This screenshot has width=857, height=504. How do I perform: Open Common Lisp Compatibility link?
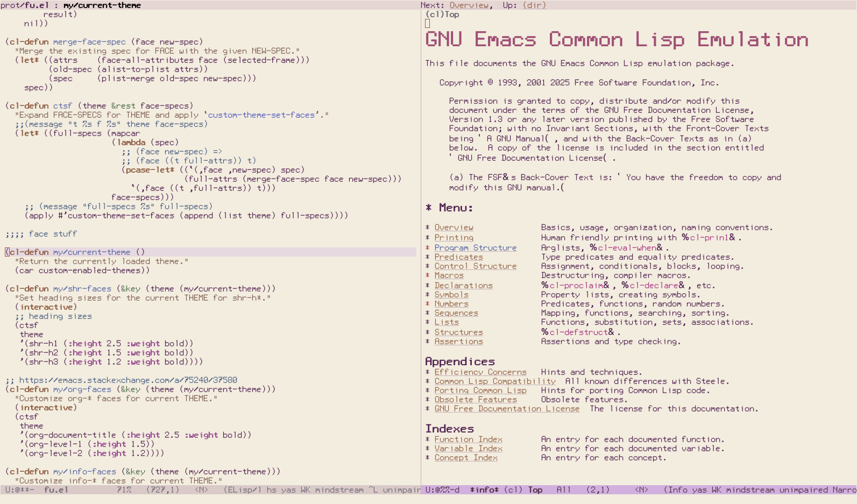494,381
